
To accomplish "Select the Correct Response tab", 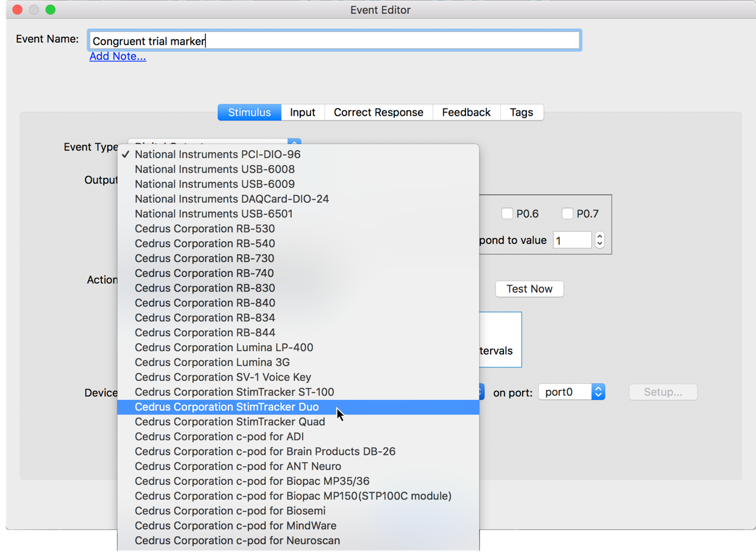I will tap(378, 112).
